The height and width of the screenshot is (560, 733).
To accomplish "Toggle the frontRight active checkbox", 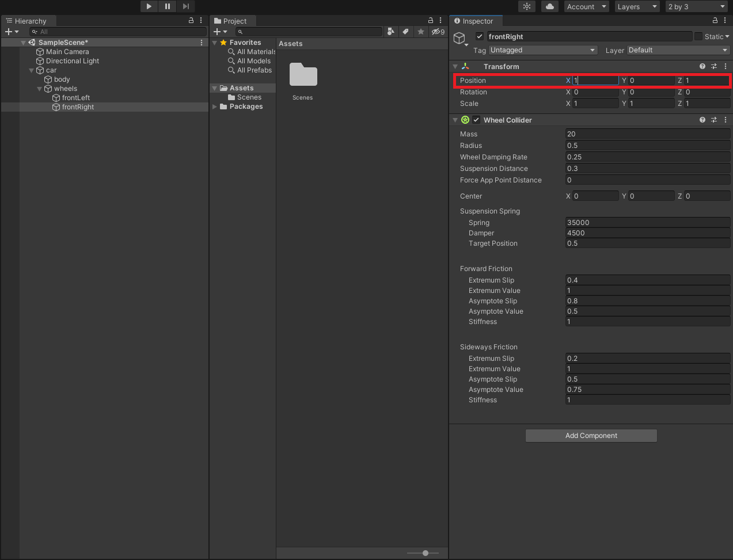I will 480,37.
